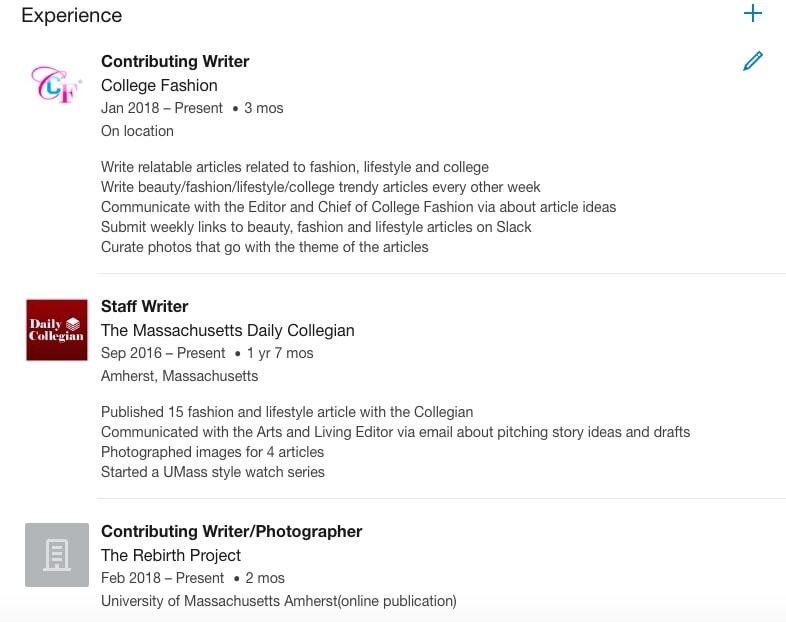The width and height of the screenshot is (786, 622).
Task: Open the Daily Collegian logo thumbnail
Action: pos(57,330)
